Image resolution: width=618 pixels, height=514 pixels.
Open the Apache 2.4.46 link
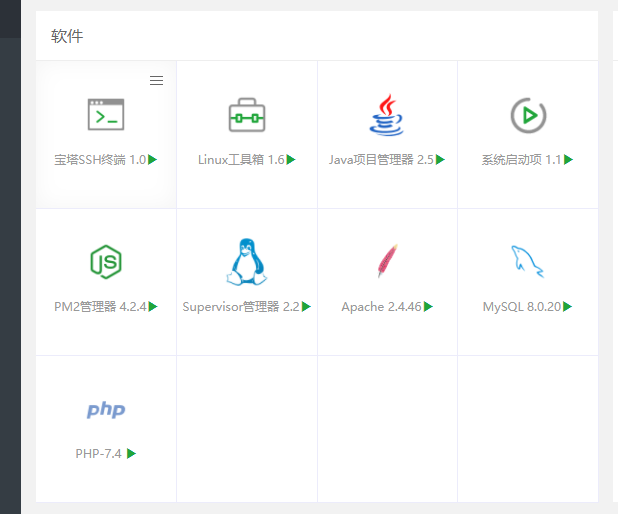(382, 307)
